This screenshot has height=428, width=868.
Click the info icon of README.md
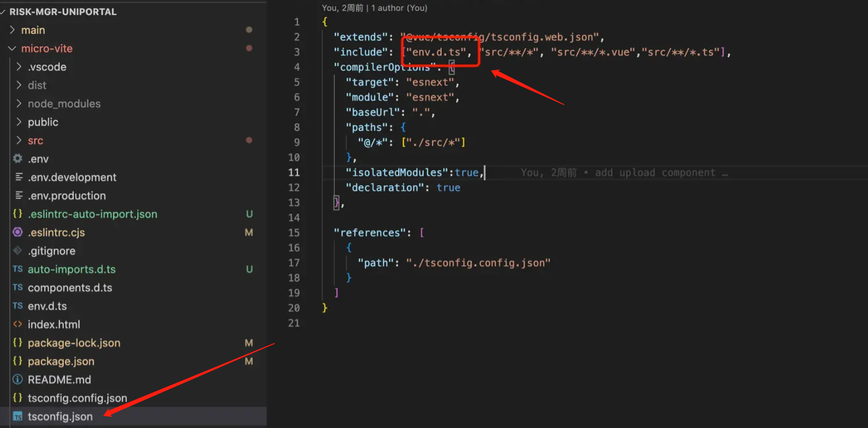click(18, 380)
